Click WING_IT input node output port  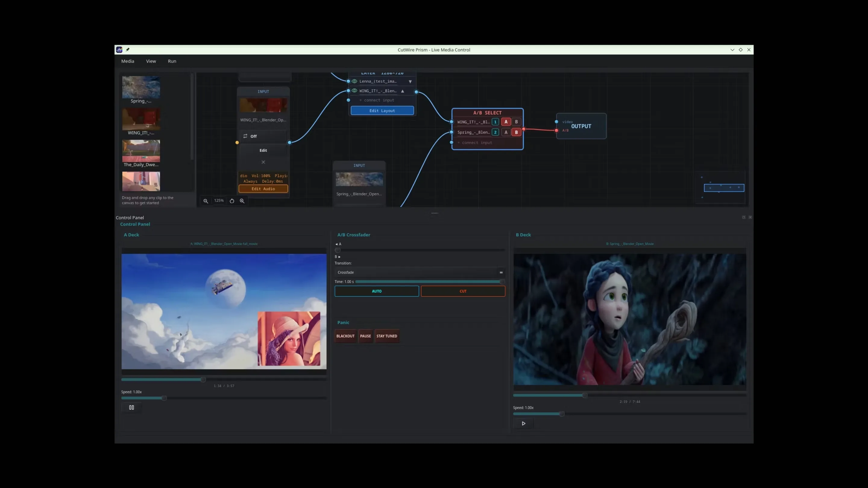click(289, 142)
